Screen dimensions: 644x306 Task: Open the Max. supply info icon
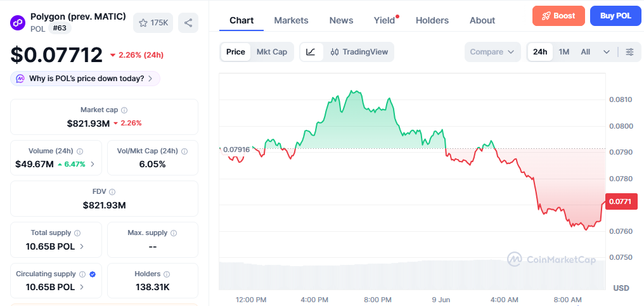[174, 233]
